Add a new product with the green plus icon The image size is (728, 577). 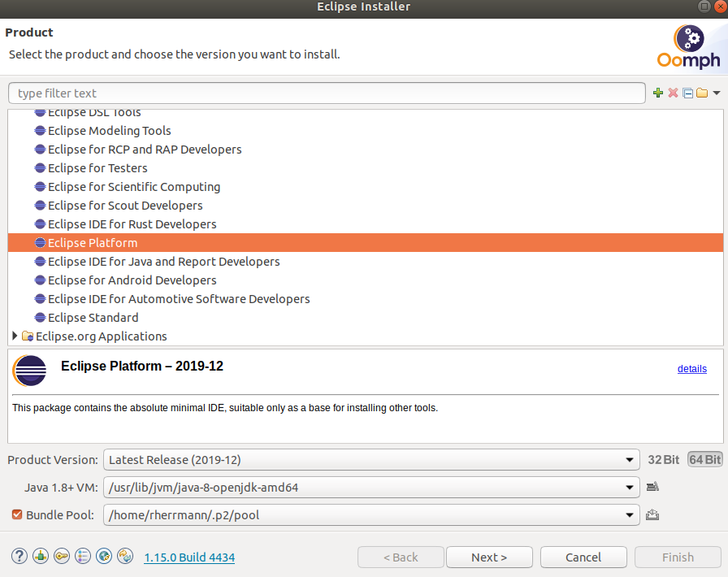click(x=657, y=93)
